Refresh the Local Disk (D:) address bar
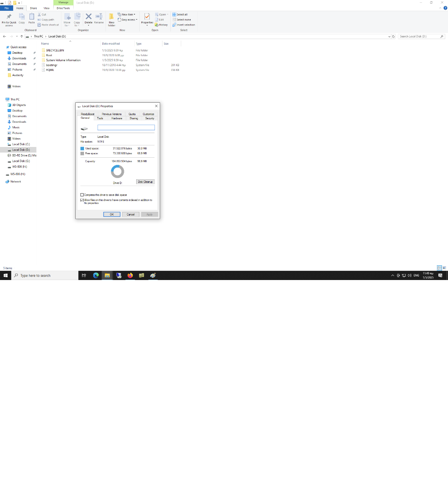This screenshot has height=478, width=448. [x=393, y=36]
